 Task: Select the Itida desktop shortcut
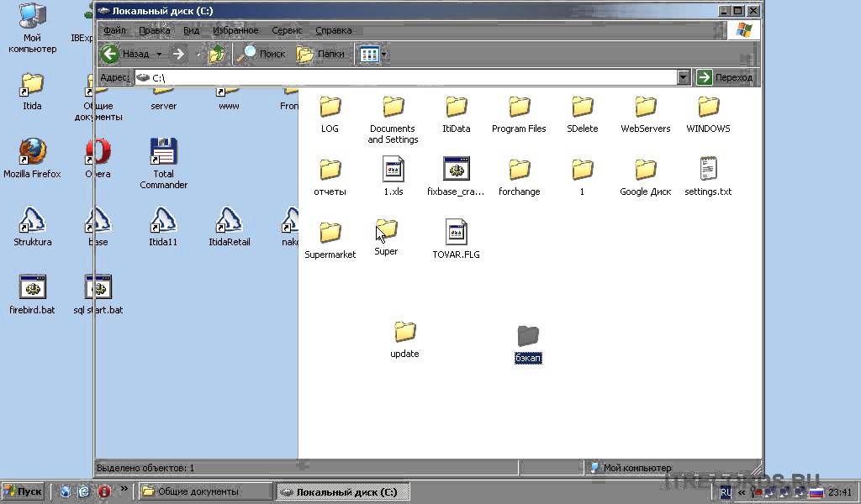coord(32,92)
